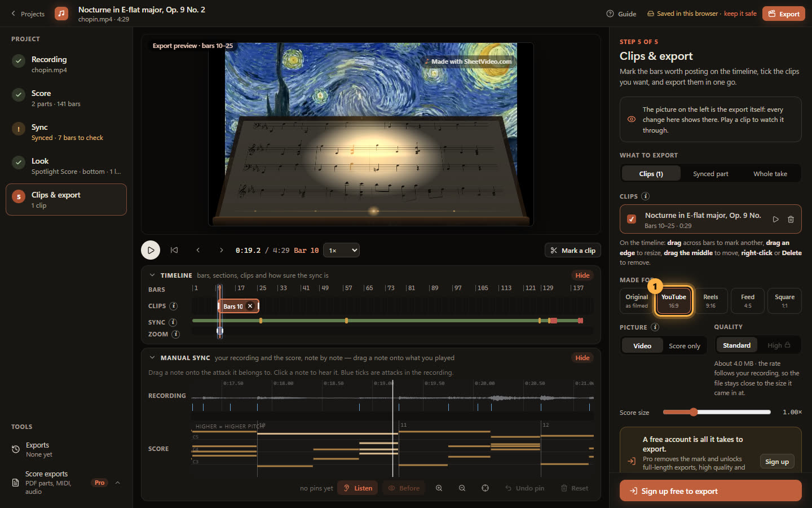This screenshot has height=508, width=812.
Task: Open the Recording step
Action: (66, 64)
